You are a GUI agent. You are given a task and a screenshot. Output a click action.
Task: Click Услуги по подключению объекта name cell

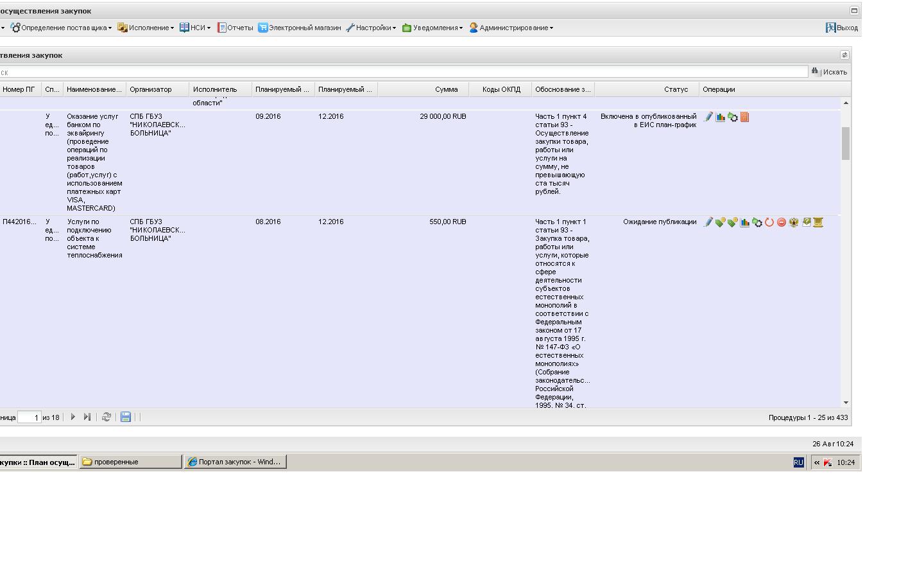[x=94, y=238]
